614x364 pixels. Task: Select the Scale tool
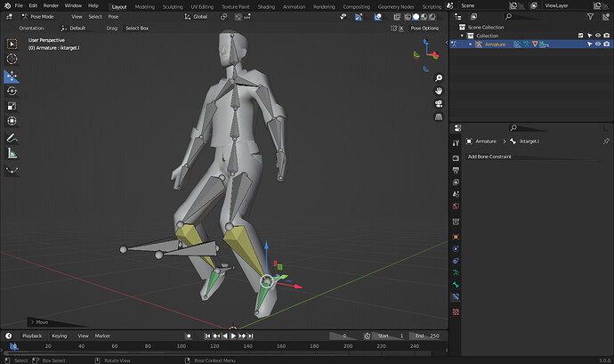[12, 106]
